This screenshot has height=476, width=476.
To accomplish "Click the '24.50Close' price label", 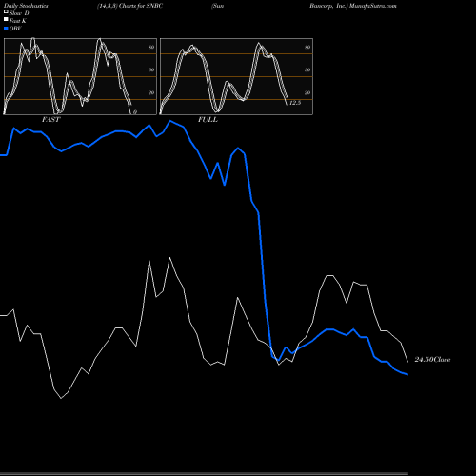I will click(432, 360).
